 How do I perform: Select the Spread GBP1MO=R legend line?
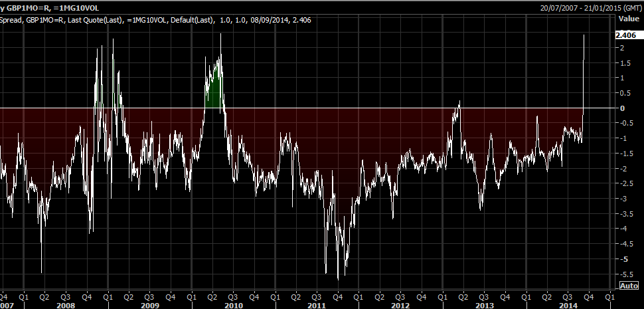pos(155,20)
